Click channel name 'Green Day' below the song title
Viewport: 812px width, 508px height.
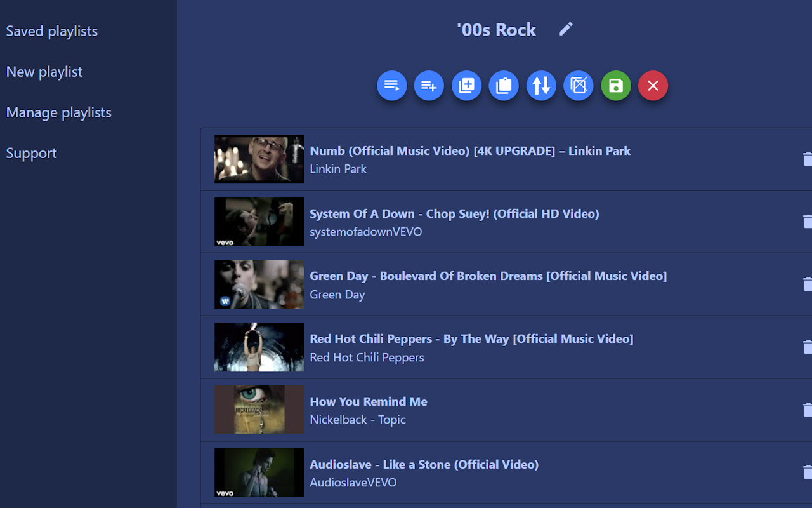click(x=337, y=295)
